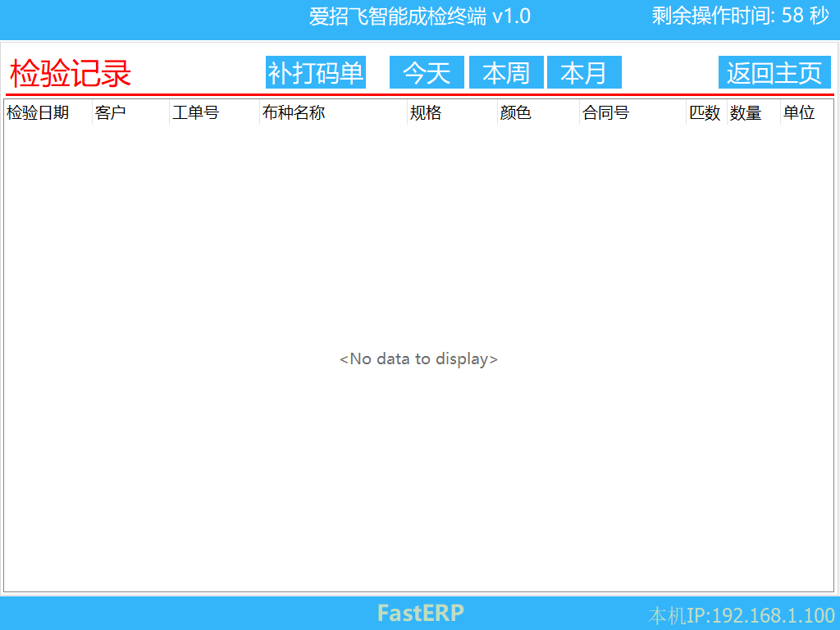Click the No data to display message
This screenshot has width=840, height=630.
tap(419, 359)
